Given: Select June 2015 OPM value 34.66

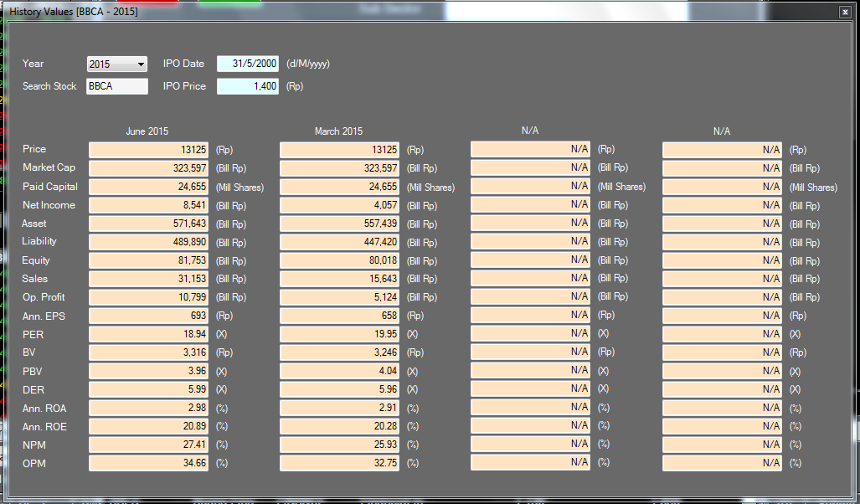Looking at the screenshot, I should coord(148,464).
